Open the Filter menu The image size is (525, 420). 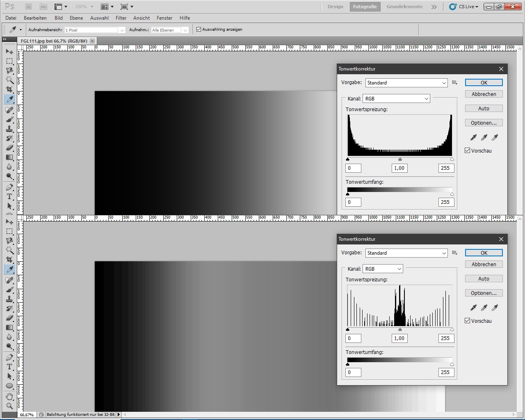pyautogui.click(x=121, y=18)
